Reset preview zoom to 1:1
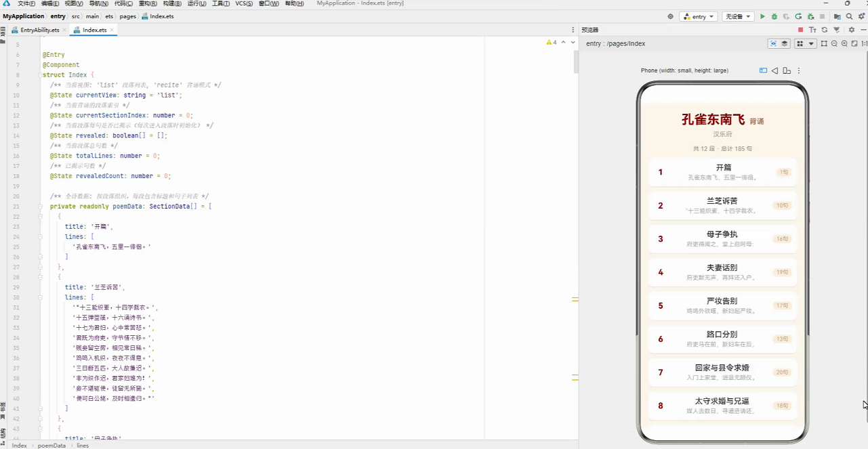Viewport: 868px width, 449px height. coord(864,43)
